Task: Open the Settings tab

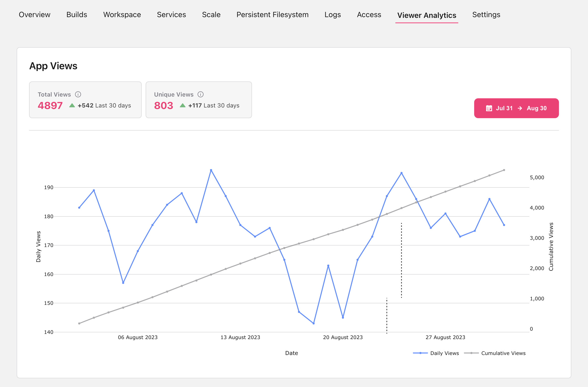Action: [x=486, y=15]
